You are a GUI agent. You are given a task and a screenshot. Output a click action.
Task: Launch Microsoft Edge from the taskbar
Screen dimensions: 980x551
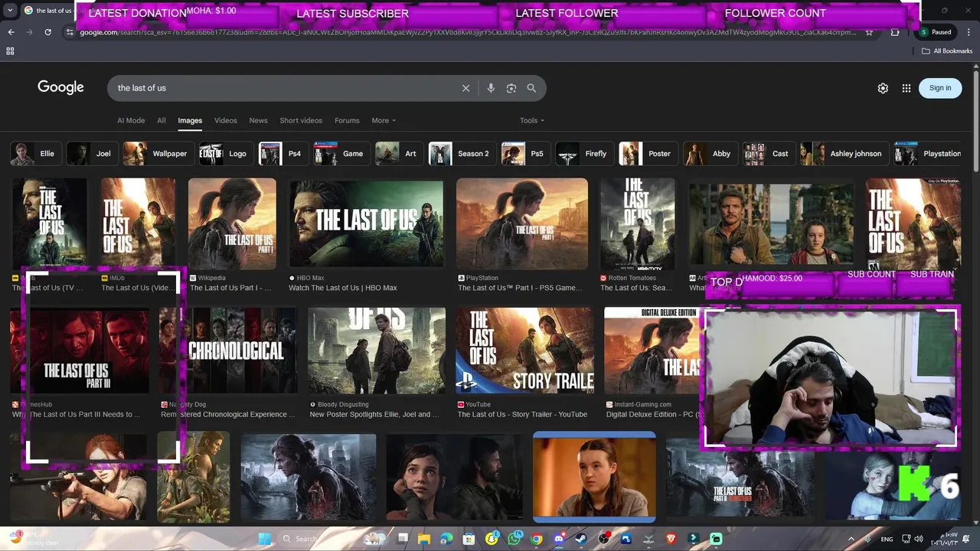coord(446,539)
